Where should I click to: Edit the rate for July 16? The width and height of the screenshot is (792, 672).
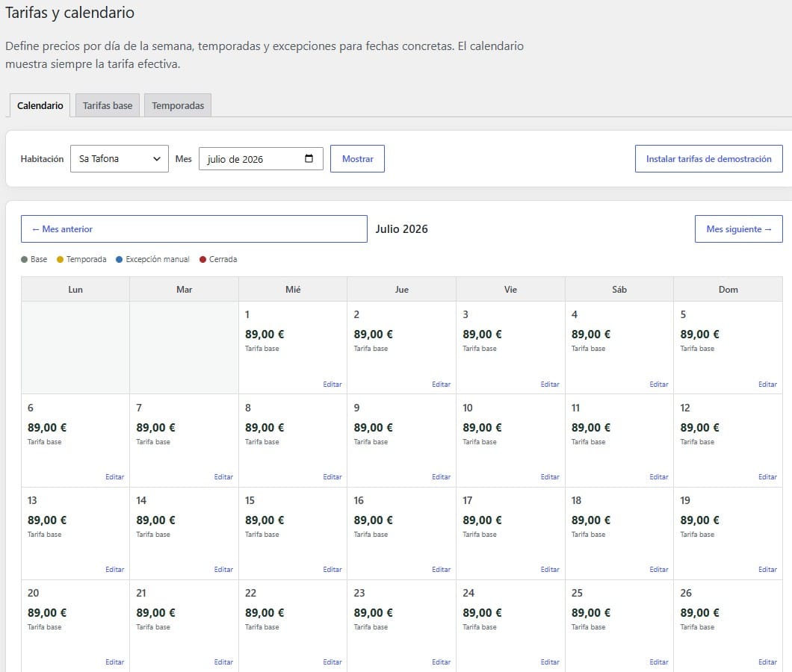[x=441, y=569]
